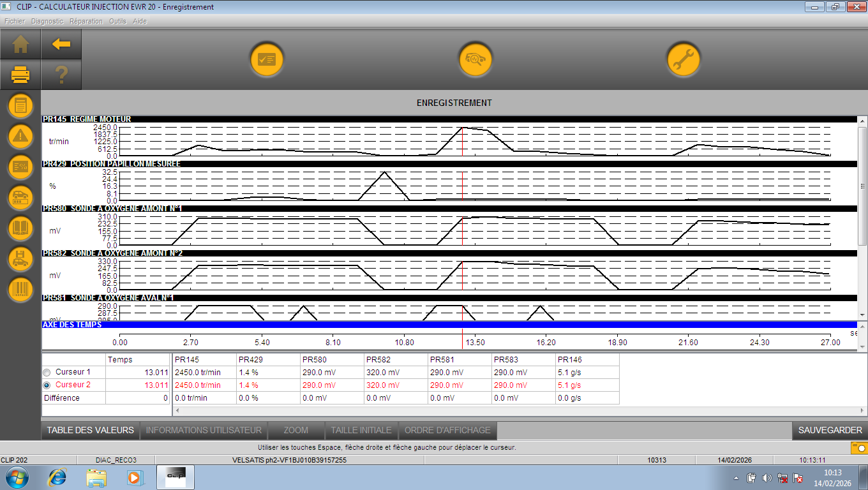Screen dimensions: 868x490
Task: Click the SAUVEGARDER button
Action: pyautogui.click(x=830, y=430)
